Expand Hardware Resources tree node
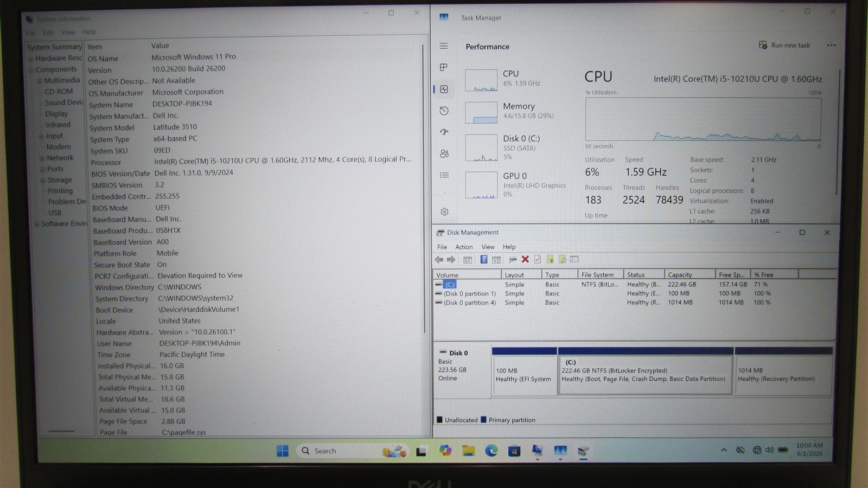The image size is (868, 488). 31,59
